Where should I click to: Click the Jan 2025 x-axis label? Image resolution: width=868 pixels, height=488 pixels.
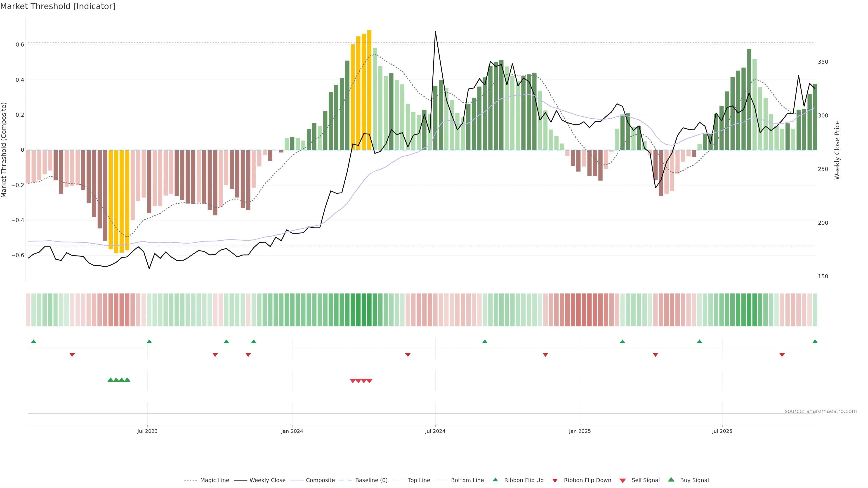coord(580,431)
